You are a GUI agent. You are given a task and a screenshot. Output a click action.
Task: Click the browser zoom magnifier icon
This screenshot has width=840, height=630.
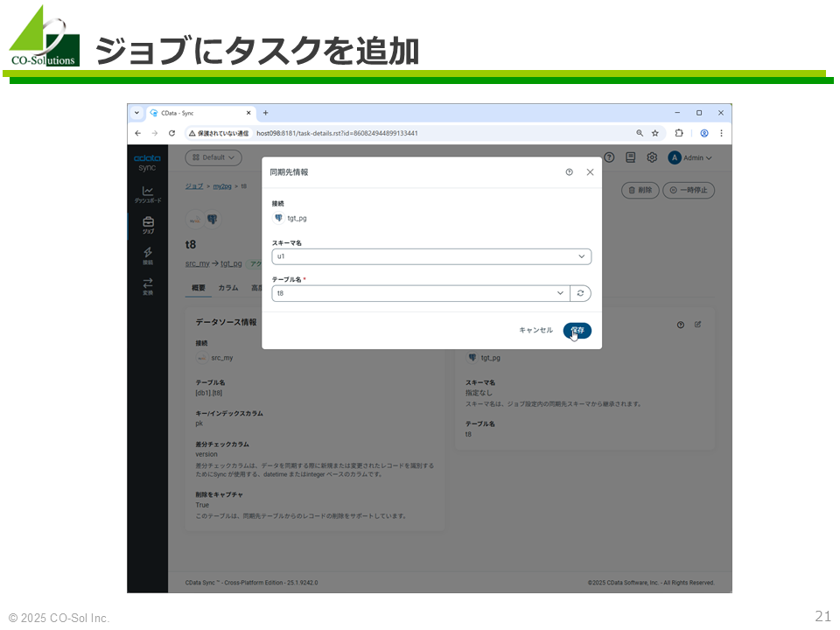[640, 133]
